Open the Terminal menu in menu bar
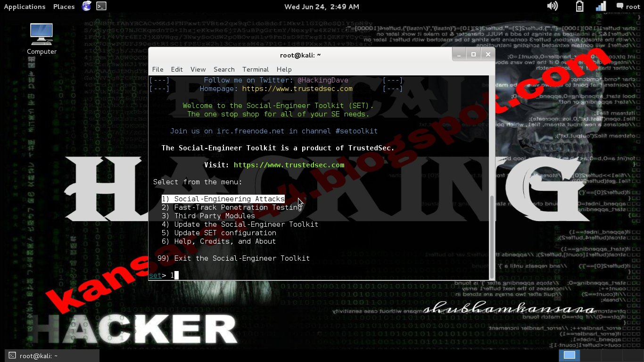This screenshot has height=362, width=644. coord(256,69)
